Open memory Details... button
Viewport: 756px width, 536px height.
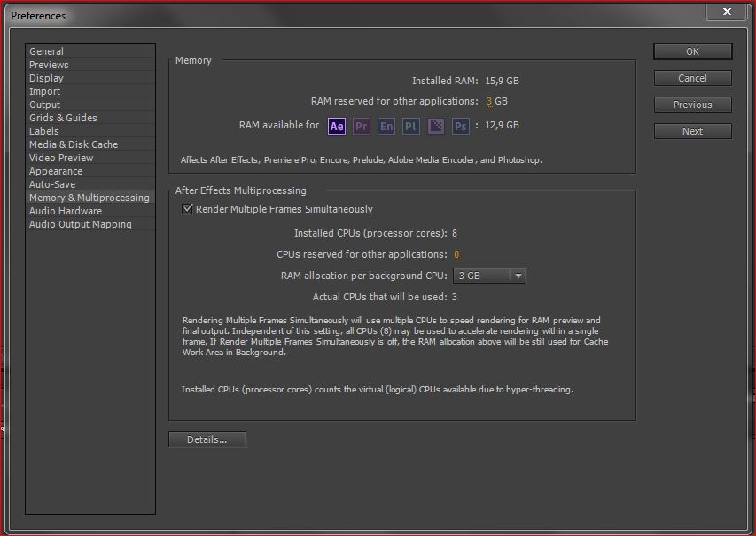207,439
